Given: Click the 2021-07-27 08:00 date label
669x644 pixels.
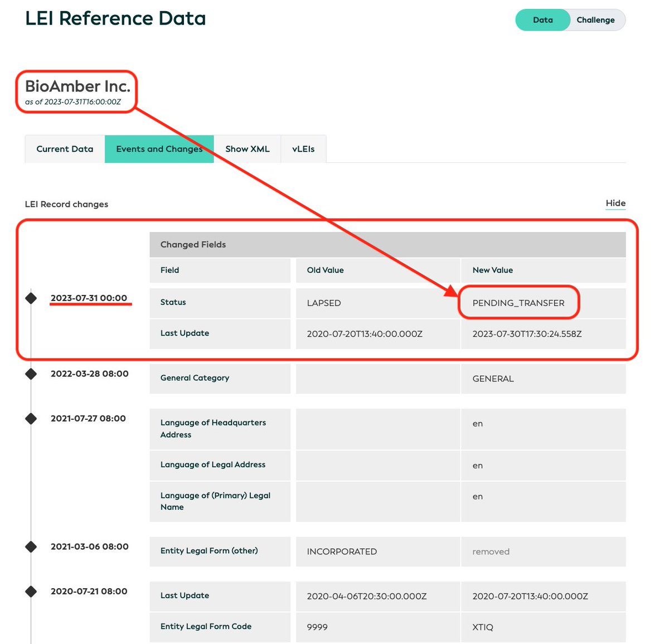Looking at the screenshot, I should coord(88,418).
